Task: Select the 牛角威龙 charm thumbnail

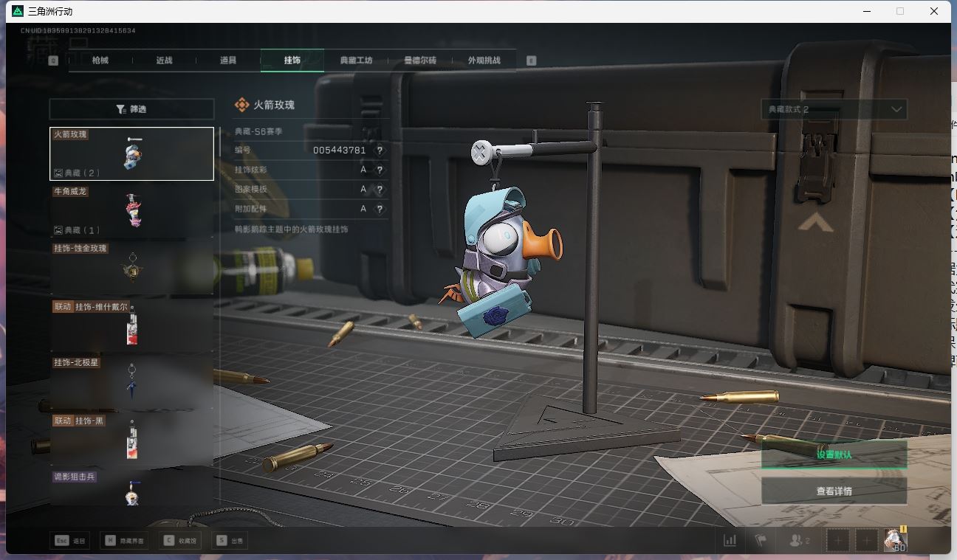Action: point(131,210)
